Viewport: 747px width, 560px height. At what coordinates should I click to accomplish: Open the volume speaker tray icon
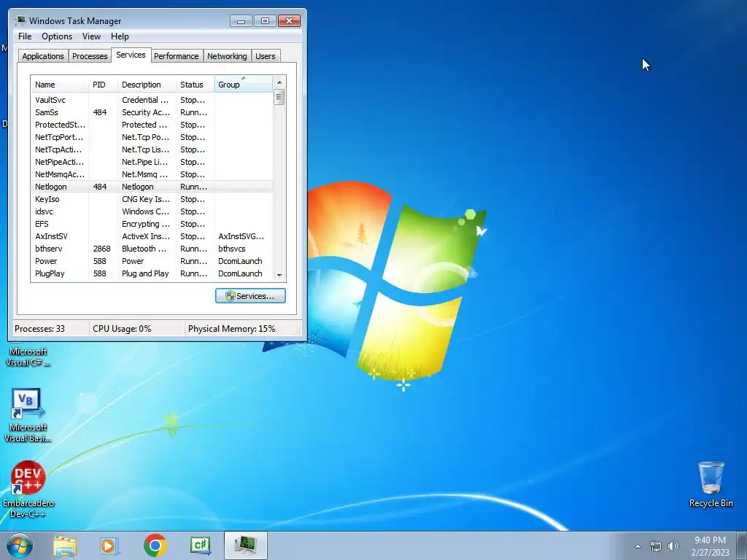pyautogui.click(x=673, y=546)
